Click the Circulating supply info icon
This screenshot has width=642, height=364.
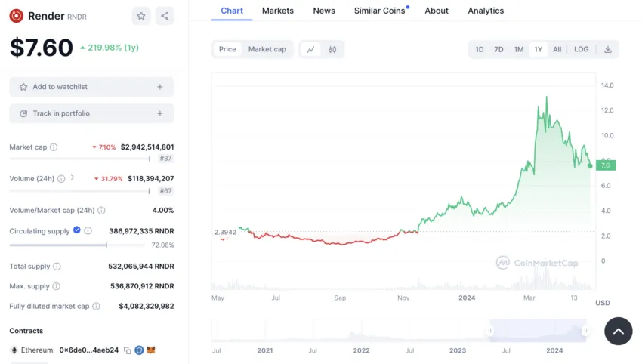click(x=88, y=231)
